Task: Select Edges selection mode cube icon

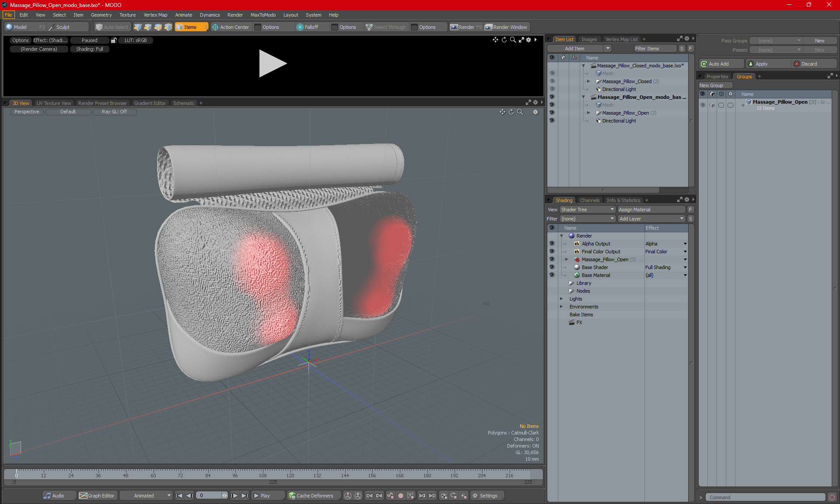Action: point(148,27)
